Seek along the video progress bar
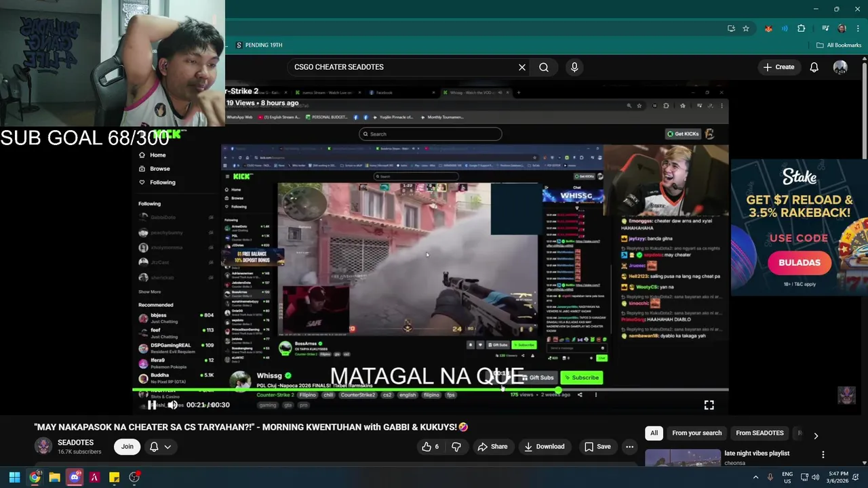 click(431, 390)
